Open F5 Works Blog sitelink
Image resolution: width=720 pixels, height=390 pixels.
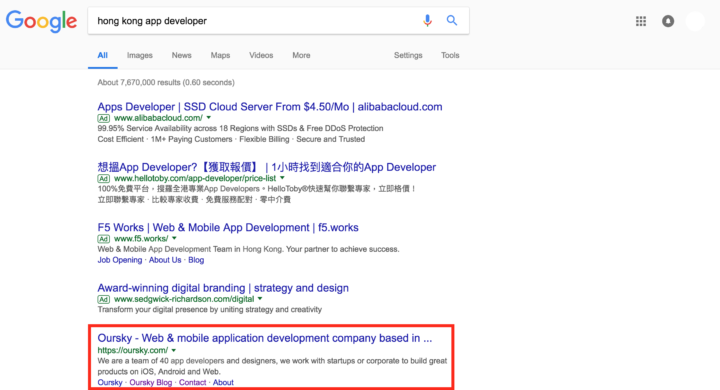(196, 260)
